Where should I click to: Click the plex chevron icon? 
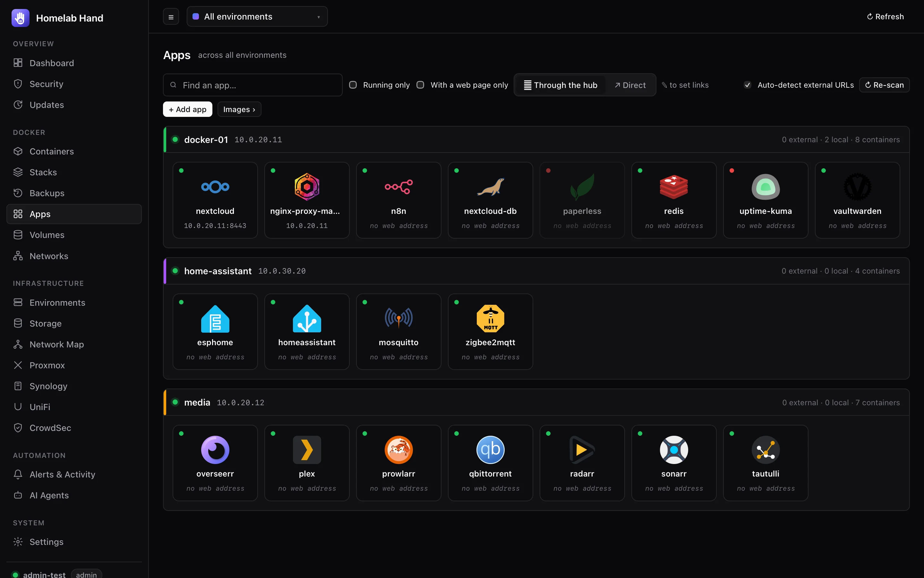[x=307, y=450]
